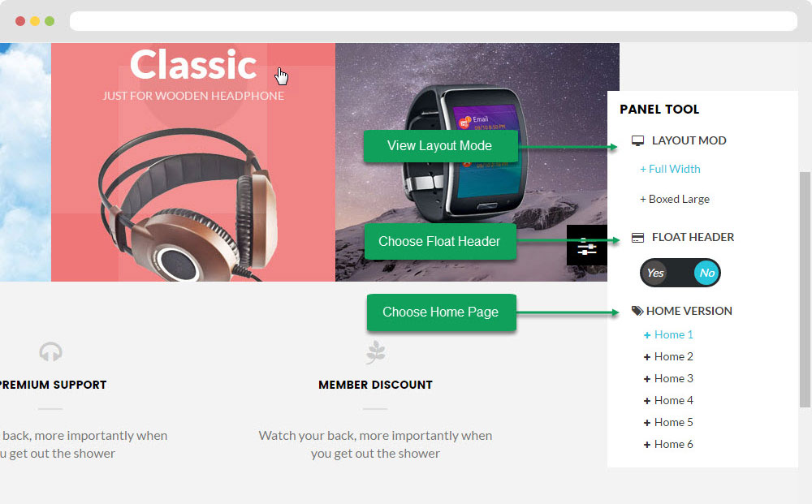
Task: Click the Member Discount leaf icon
Action: (375, 352)
